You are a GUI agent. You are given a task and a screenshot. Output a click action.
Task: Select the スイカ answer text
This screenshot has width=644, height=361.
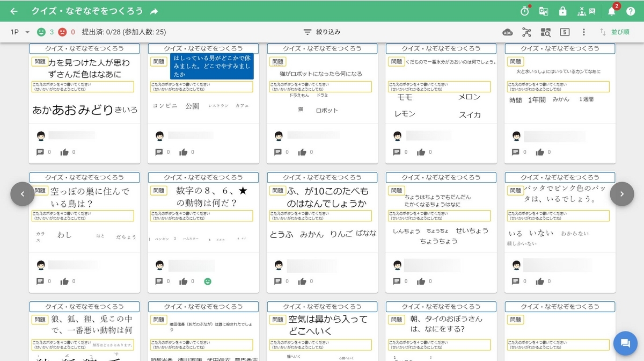click(470, 115)
